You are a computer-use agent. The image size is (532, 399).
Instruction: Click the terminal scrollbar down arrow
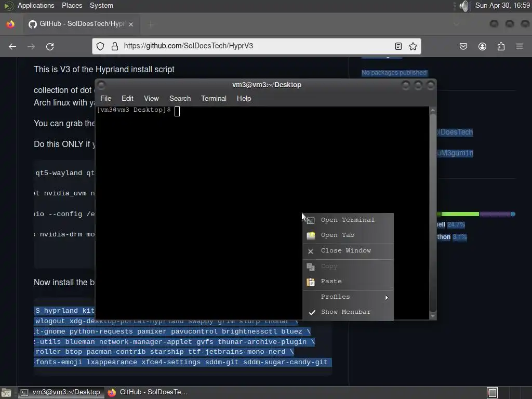coord(433,316)
